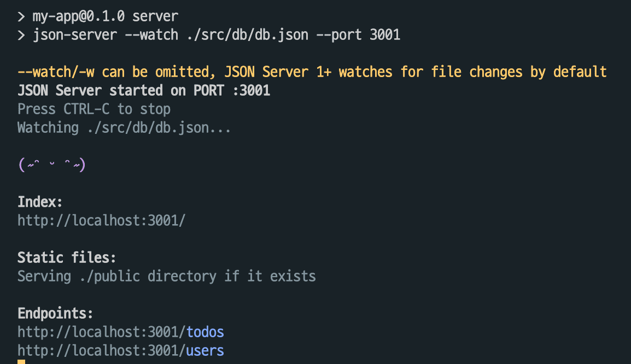Click the 'Watching ./src/db/db.json...' line
The width and height of the screenshot is (631, 364).
click(x=124, y=128)
